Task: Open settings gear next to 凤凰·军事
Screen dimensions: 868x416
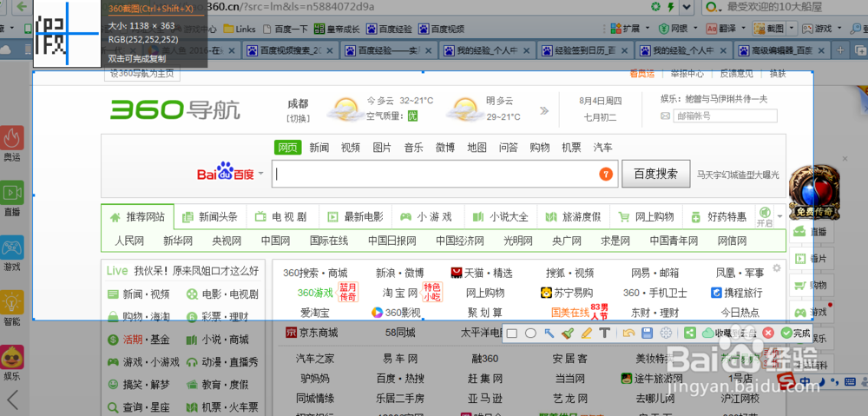Action: tap(777, 268)
